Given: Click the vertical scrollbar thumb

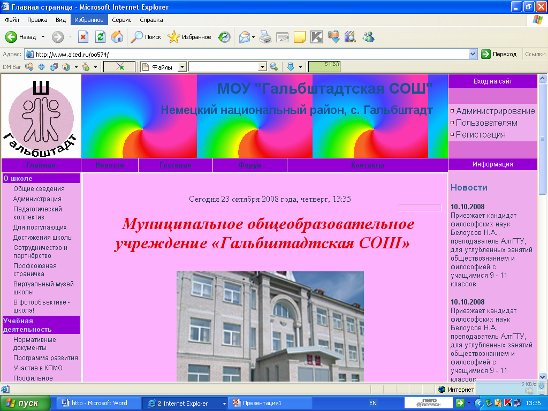Looking at the screenshot, I should coord(542,139).
